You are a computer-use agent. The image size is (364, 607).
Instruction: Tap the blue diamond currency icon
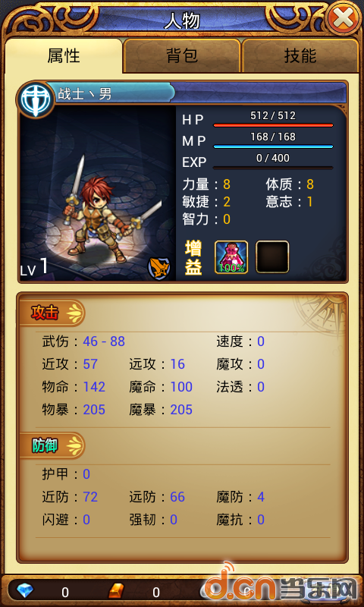[25, 591]
